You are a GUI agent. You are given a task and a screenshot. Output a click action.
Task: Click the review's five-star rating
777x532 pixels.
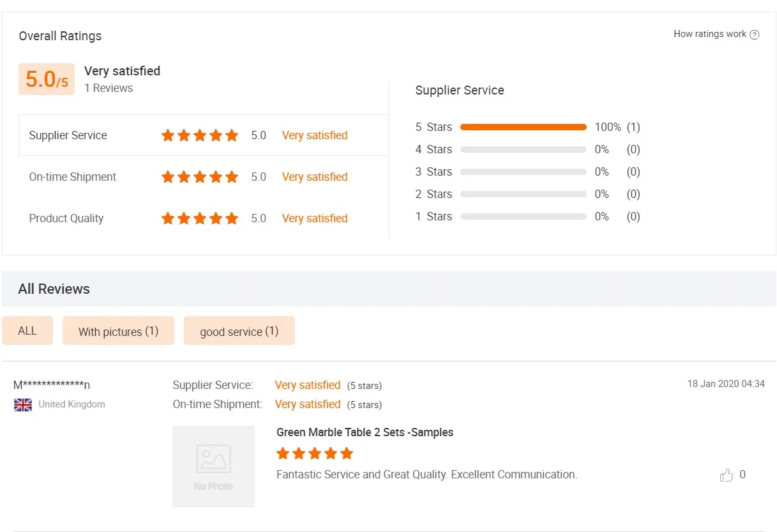(x=315, y=454)
